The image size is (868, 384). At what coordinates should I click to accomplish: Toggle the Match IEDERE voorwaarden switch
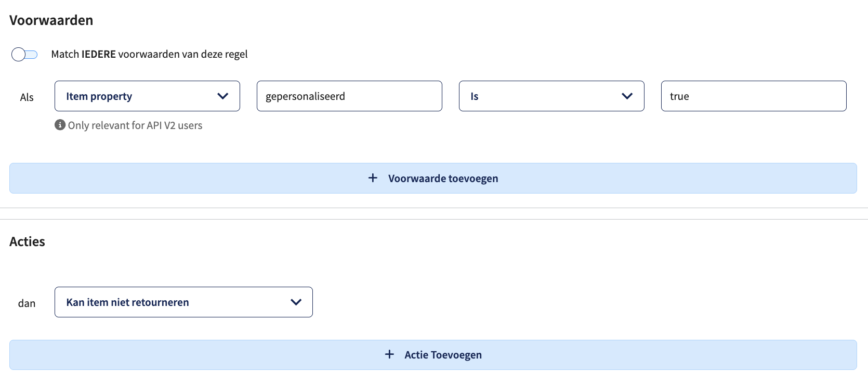[x=24, y=54]
